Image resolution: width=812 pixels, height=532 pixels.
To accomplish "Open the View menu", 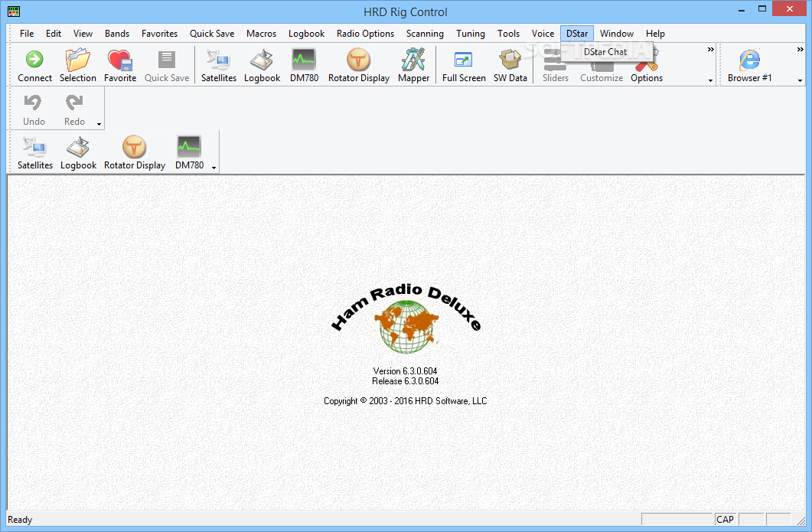I will point(83,34).
